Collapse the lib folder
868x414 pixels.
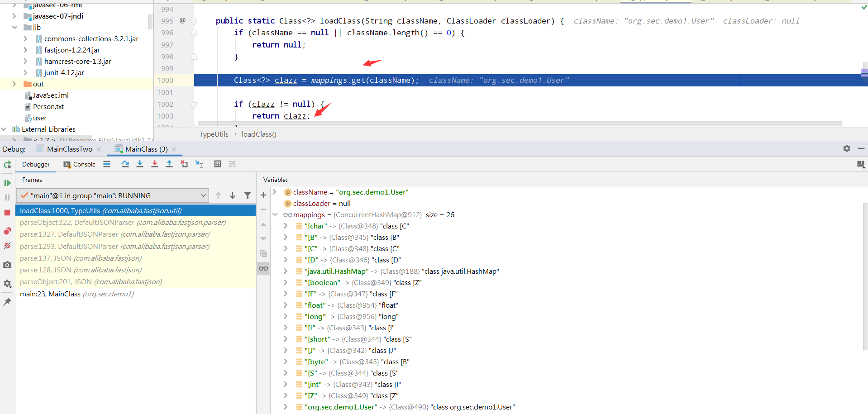click(x=14, y=27)
